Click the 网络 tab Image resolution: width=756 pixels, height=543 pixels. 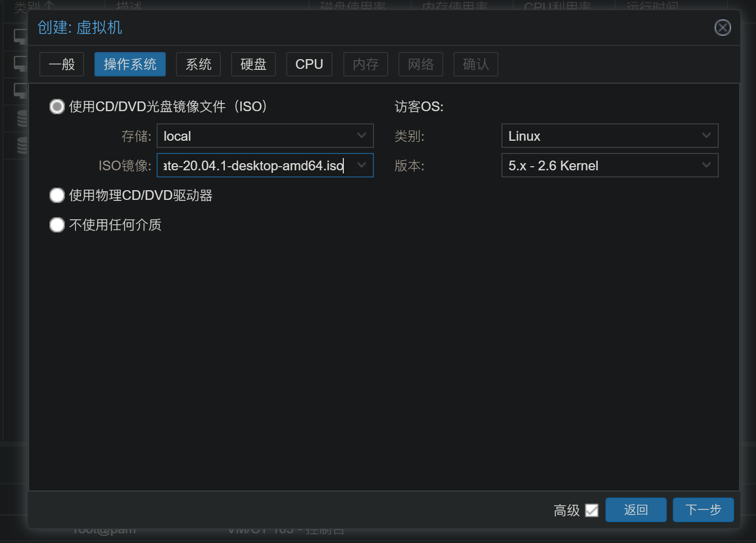click(421, 64)
